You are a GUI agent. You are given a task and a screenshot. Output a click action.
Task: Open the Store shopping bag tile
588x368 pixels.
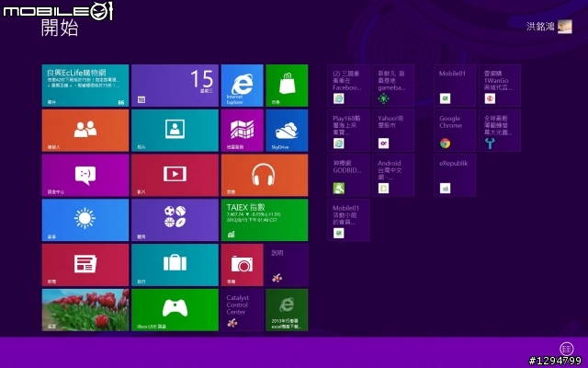pyautogui.click(x=287, y=86)
